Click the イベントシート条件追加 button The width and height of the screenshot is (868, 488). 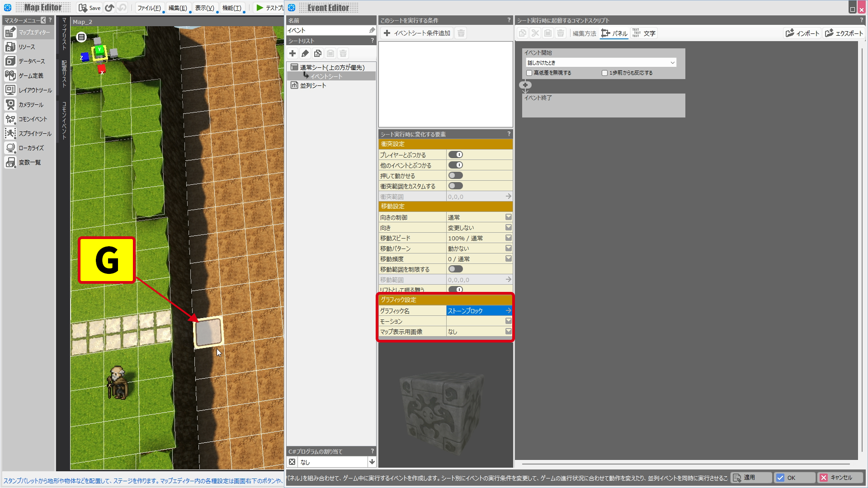tap(417, 33)
